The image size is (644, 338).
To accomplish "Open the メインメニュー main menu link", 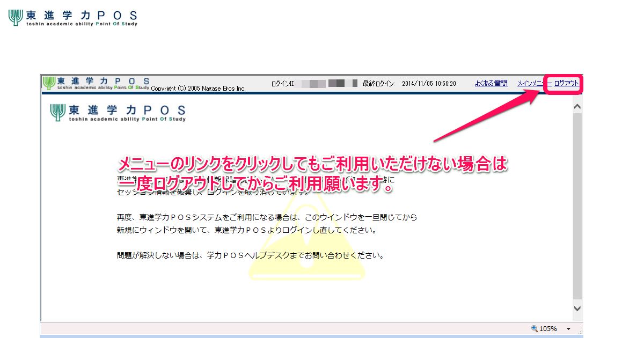I will click(535, 83).
